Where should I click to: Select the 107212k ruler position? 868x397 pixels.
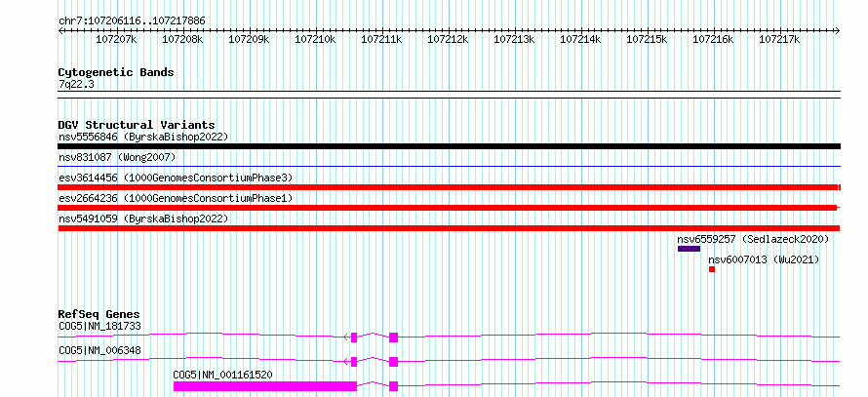click(x=449, y=39)
